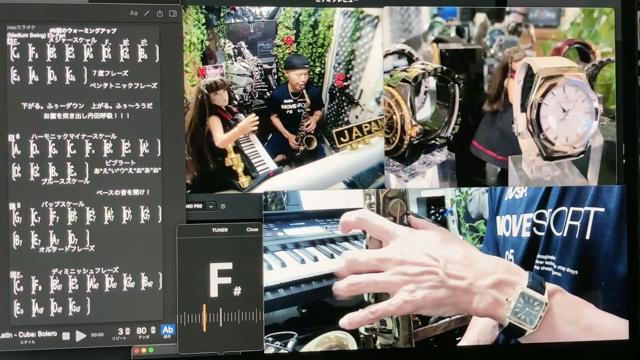Select the keyboard hand video thumbnail
This screenshot has height=360, width=640.
click(x=446, y=269)
